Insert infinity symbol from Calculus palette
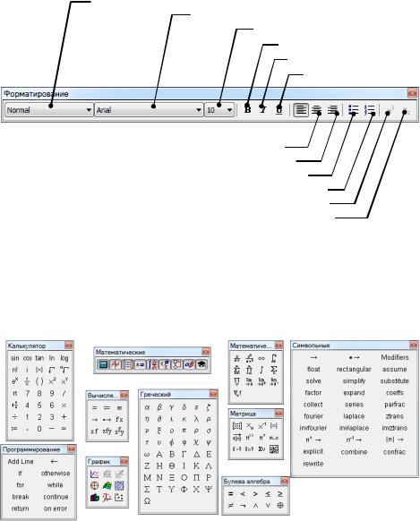 (x=261, y=358)
